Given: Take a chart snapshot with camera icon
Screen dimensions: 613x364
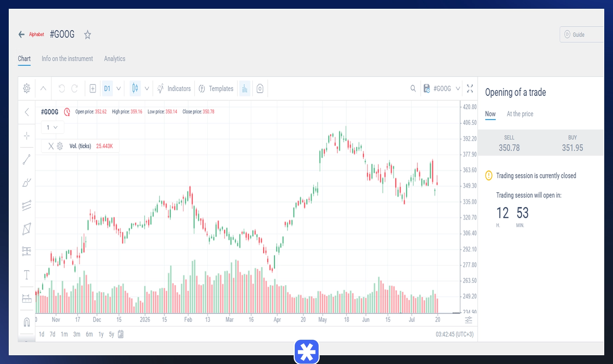Looking at the screenshot, I should point(260,89).
